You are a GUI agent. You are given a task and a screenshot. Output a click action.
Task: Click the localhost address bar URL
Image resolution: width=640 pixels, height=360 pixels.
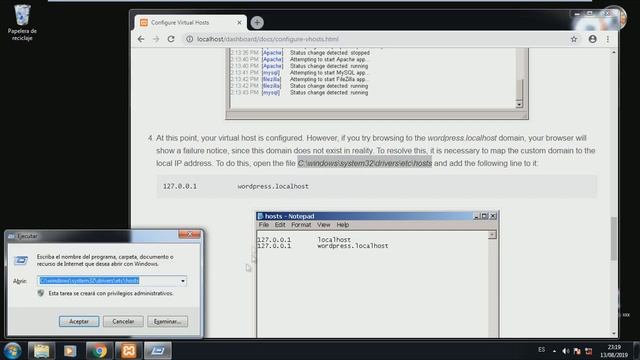pyautogui.click(x=268, y=39)
